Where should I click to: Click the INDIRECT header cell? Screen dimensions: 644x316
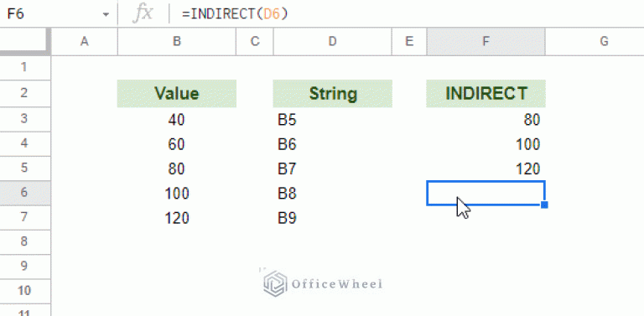pyautogui.click(x=486, y=94)
